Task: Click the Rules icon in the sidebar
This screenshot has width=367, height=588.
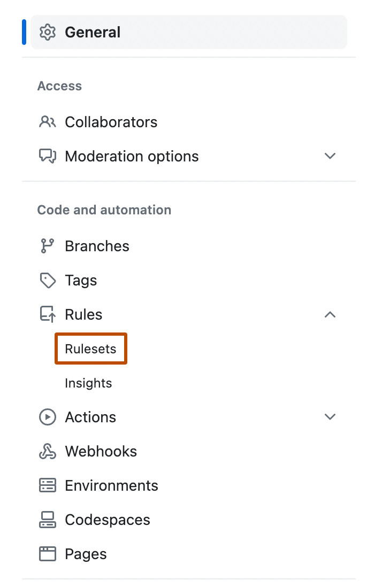Action: click(x=48, y=314)
